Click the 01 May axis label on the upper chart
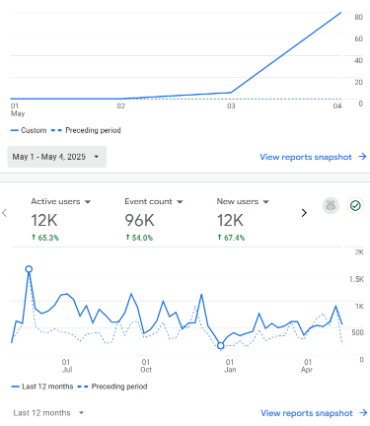Screen dimensions: 370x426 [17, 110]
